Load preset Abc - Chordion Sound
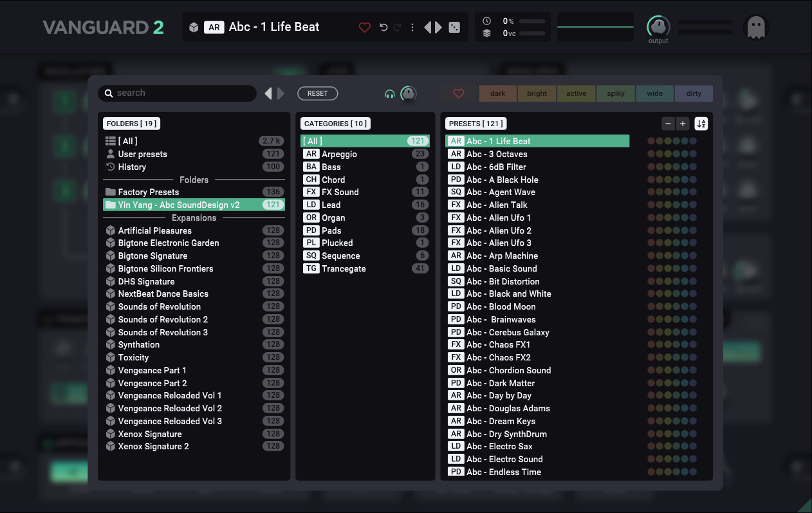Image resolution: width=812 pixels, height=513 pixels. 537,370
